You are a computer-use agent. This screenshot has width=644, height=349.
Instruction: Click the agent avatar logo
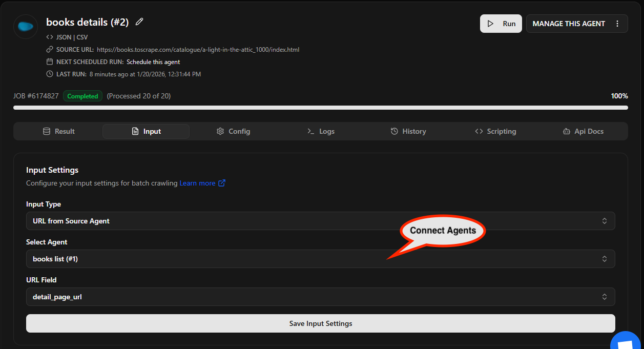tap(26, 27)
